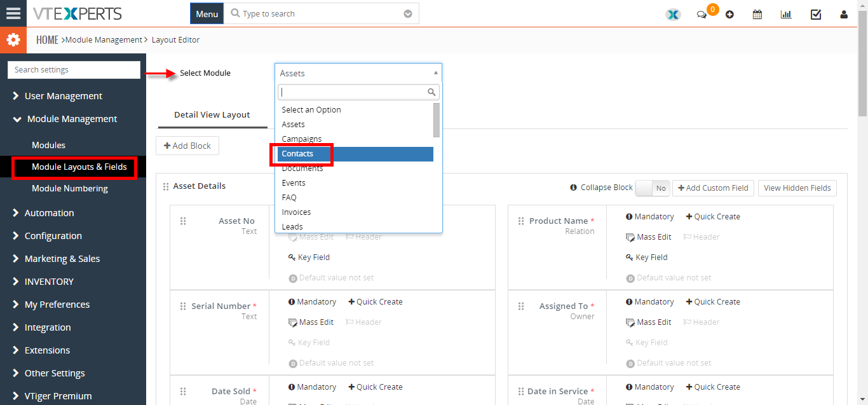Choose Contacts from module list
868x405 pixels.
[x=356, y=154]
